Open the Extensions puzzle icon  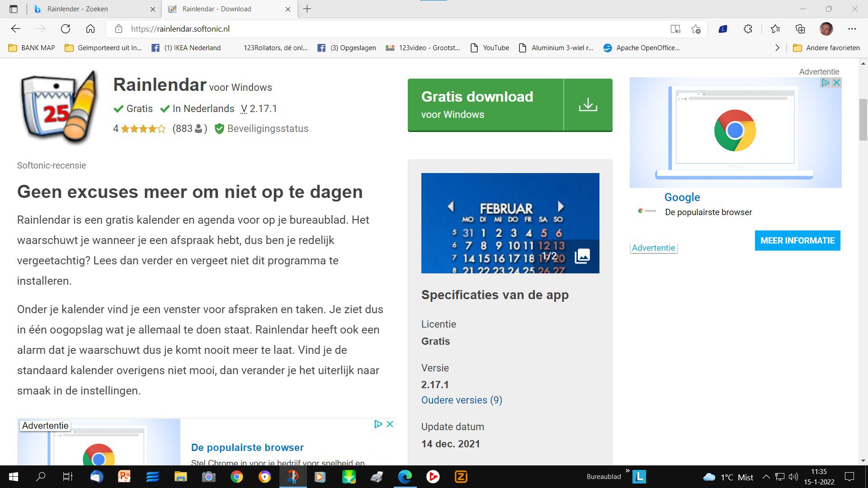point(748,29)
